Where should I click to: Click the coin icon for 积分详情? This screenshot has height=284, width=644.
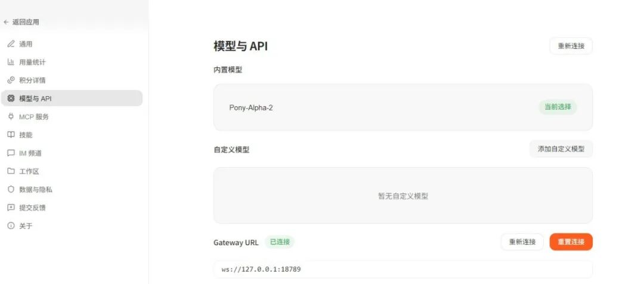pyautogui.click(x=11, y=80)
